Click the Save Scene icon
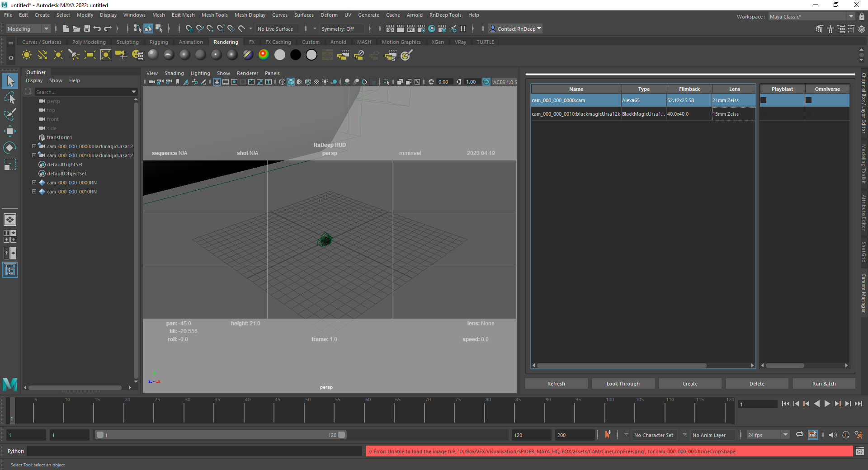 click(x=87, y=29)
